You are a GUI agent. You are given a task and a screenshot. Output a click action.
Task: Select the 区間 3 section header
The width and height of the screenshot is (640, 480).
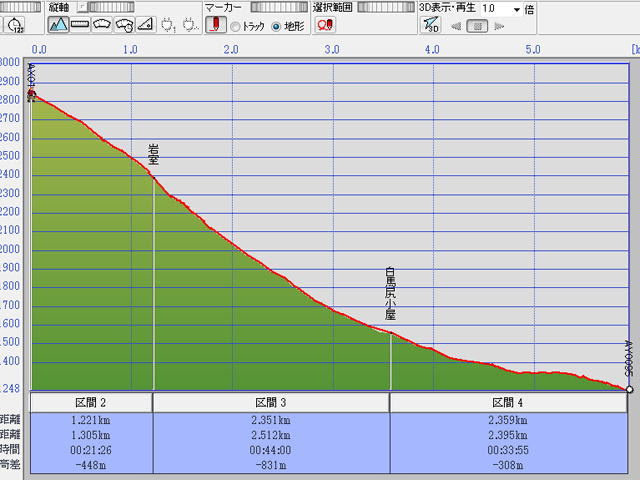(x=271, y=402)
